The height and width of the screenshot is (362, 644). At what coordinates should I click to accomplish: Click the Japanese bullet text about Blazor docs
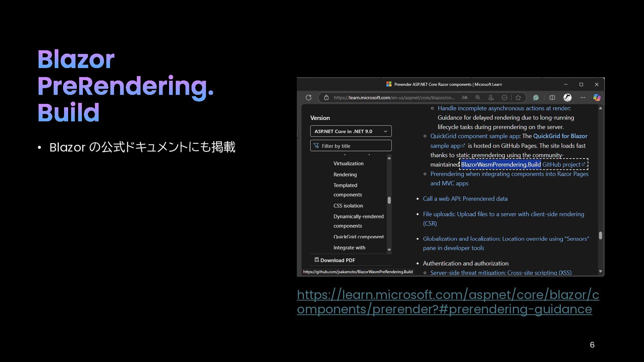click(x=142, y=147)
